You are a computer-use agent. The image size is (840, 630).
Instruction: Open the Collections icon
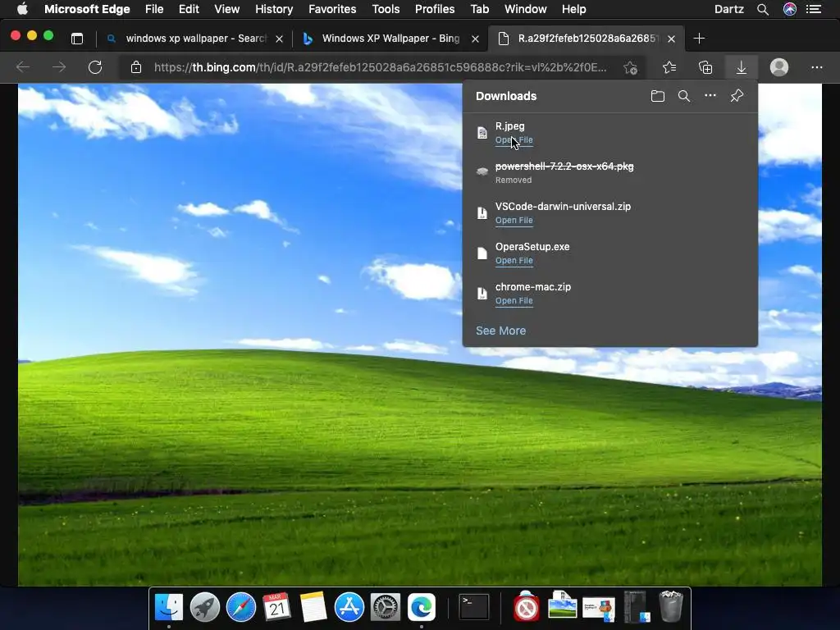(x=705, y=67)
